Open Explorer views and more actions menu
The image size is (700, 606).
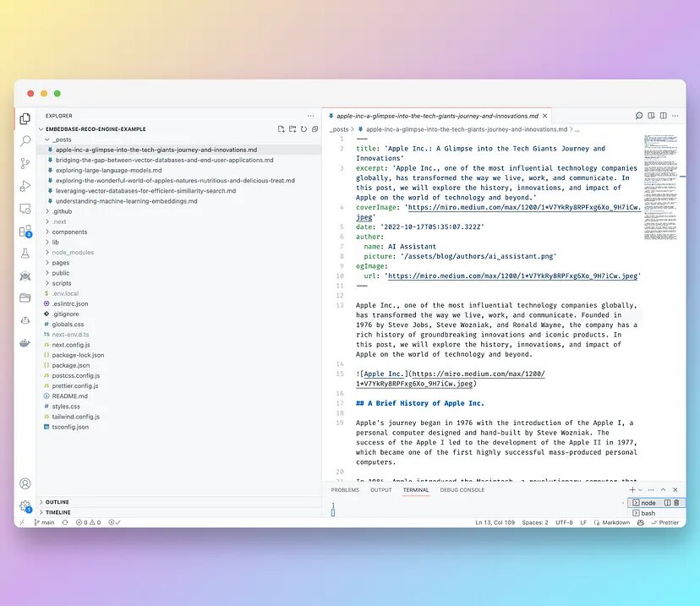point(311,116)
